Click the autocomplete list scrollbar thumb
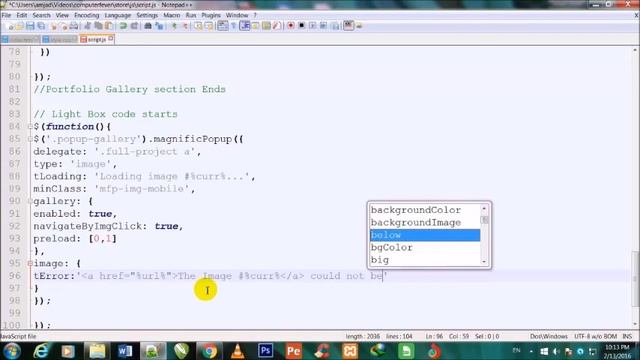 (484, 220)
